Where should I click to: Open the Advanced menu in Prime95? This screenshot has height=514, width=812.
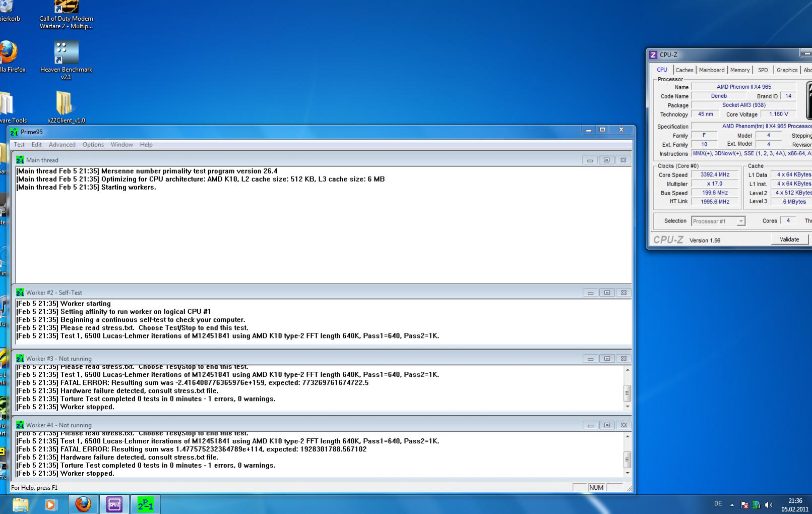click(62, 145)
